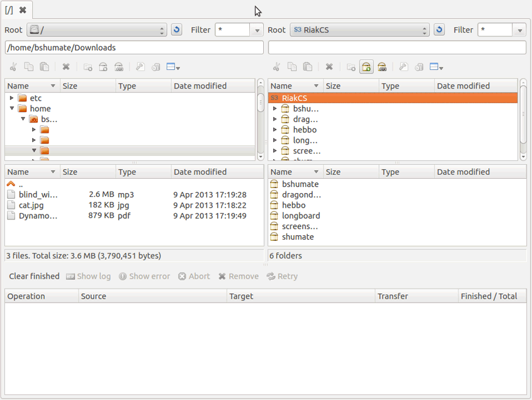Click the Refresh icon next to the left Root selector
The image size is (532, 400).
pyautogui.click(x=176, y=30)
